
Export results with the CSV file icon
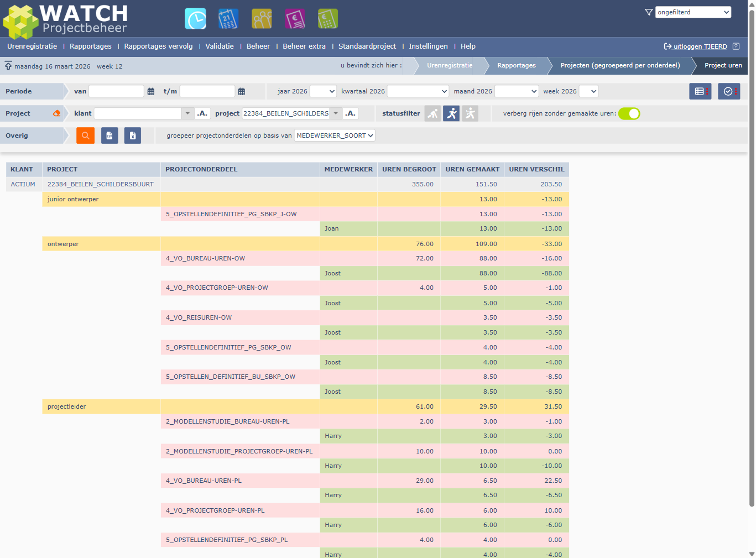click(110, 135)
